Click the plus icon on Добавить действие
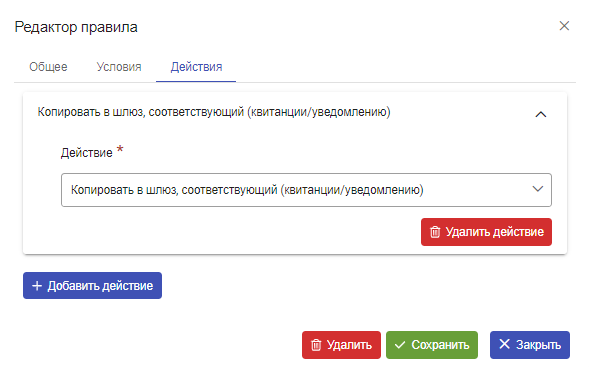Screen dimensions: 589x367 [x=37, y=286]
